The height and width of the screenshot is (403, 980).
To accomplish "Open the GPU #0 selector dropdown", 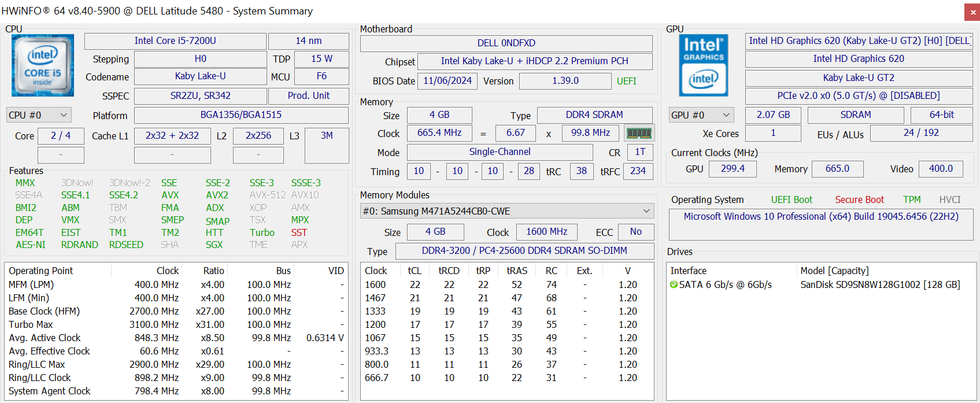I will click(701, 115).
